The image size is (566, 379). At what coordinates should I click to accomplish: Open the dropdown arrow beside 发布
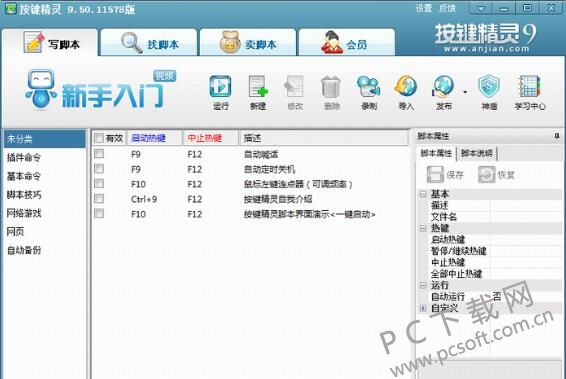tap(465, 92)
